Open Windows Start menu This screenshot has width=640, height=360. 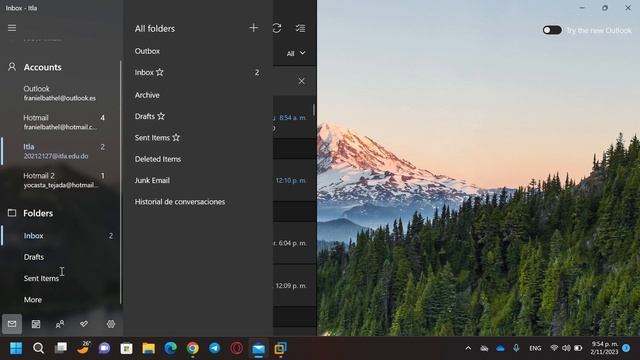click(16, 348)
